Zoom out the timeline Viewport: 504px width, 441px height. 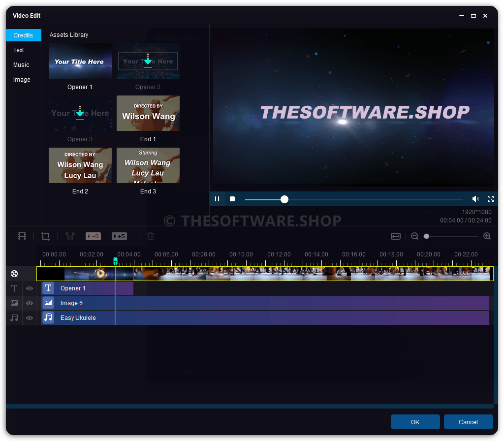(414, 236)
